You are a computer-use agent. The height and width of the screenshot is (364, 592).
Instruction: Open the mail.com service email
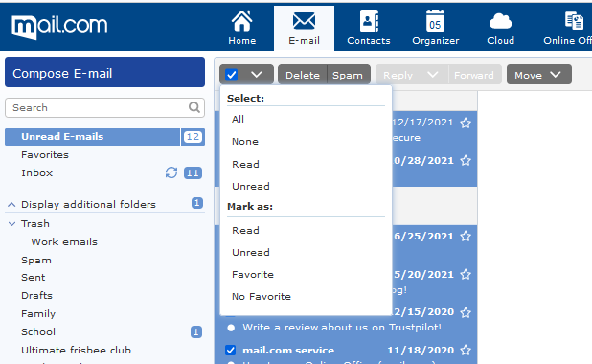[288, 350]
